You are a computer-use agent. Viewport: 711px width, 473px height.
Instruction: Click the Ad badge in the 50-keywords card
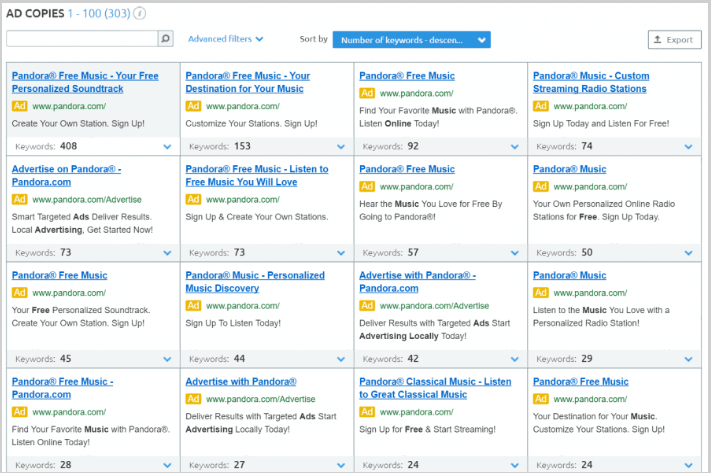[x=541, y=186]
